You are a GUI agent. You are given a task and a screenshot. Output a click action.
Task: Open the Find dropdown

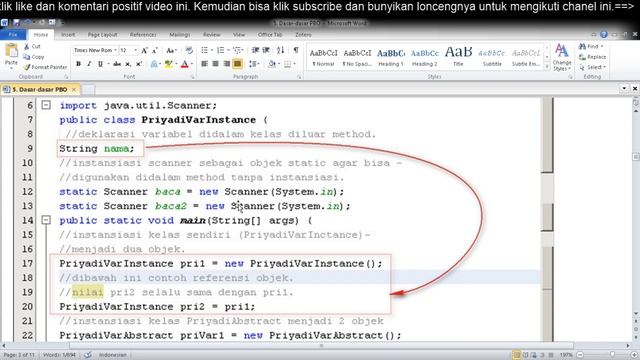(x=602, y=47)
